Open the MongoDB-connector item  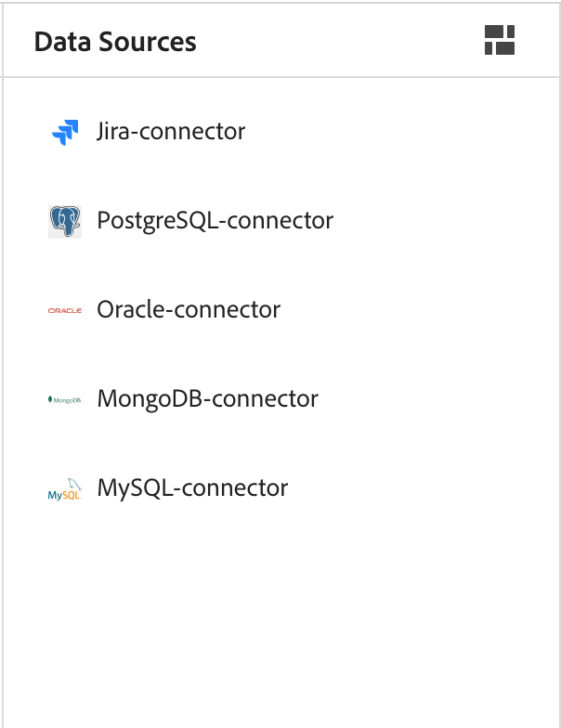point(207,399)
